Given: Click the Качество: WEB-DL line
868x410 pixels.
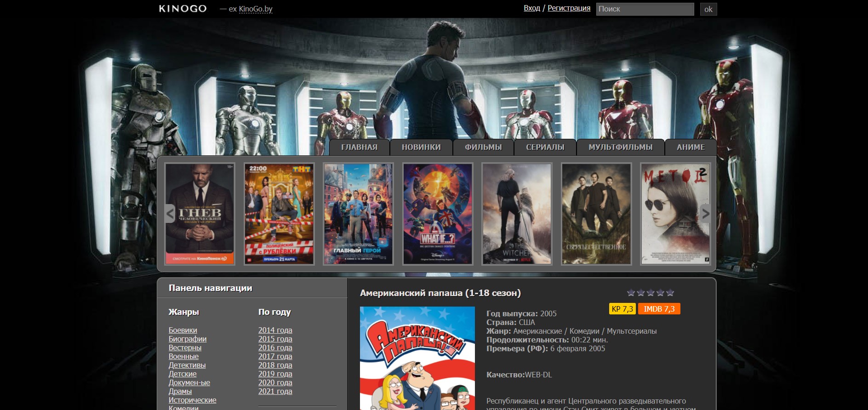Looking at the screenshot, I should [519, 375].
